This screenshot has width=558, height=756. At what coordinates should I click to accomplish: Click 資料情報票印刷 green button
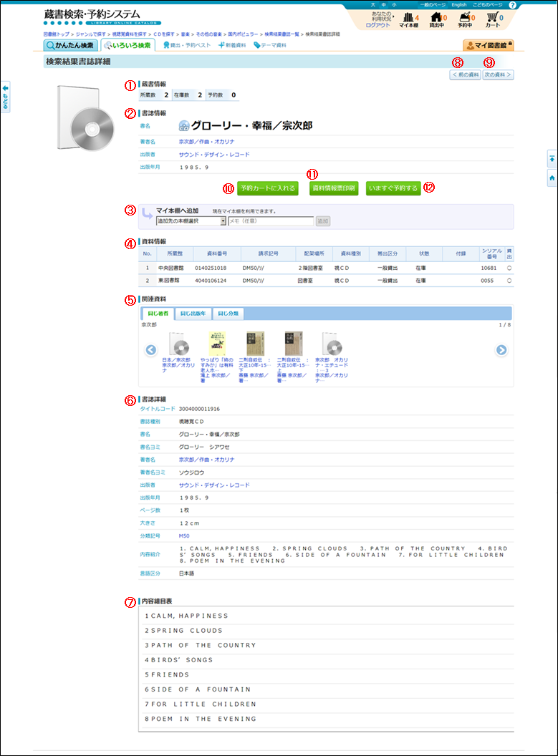[334, 188]
